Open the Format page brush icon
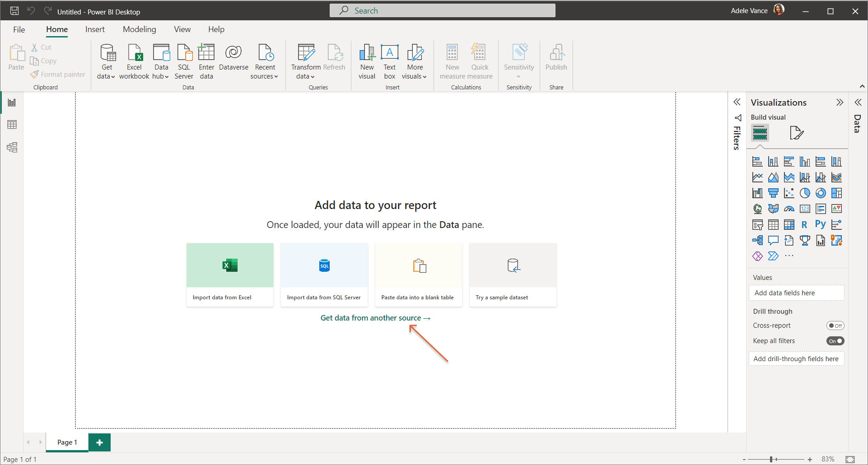Screen dimensions: 868x465 pos(797,133)
